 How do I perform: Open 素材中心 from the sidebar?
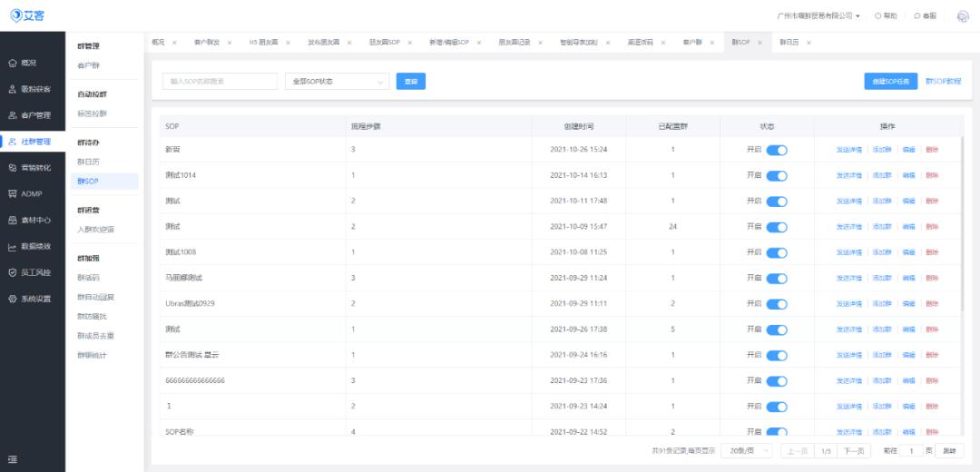point(13,220)
